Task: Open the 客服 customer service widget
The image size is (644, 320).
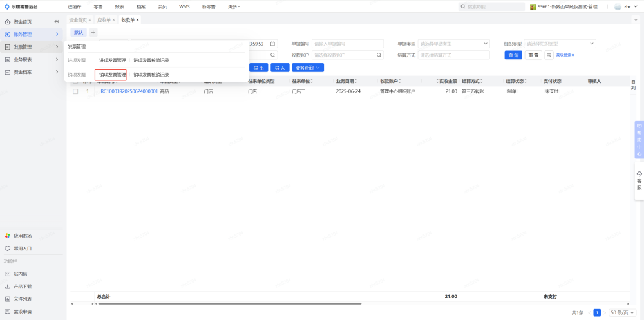Action: [639, 180]
